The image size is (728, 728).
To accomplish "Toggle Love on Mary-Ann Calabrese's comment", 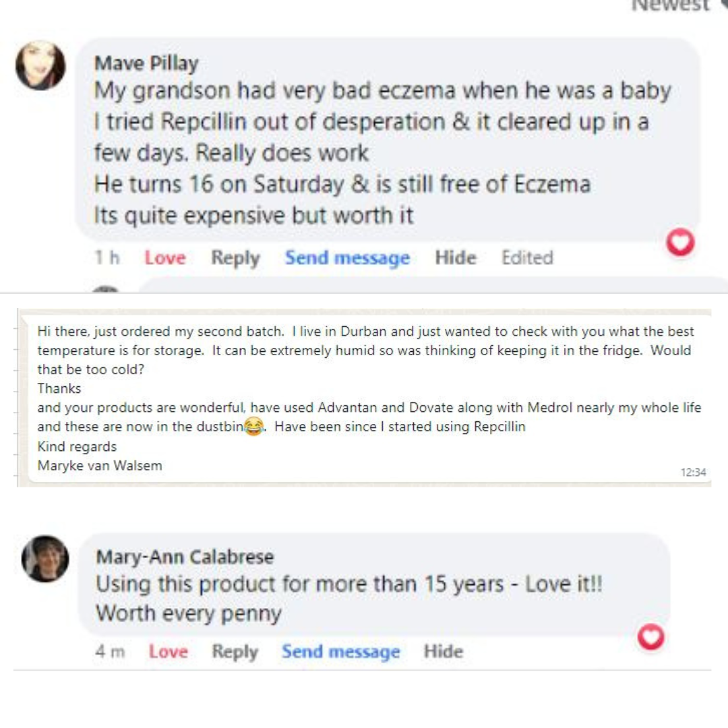I will point(167,652).
